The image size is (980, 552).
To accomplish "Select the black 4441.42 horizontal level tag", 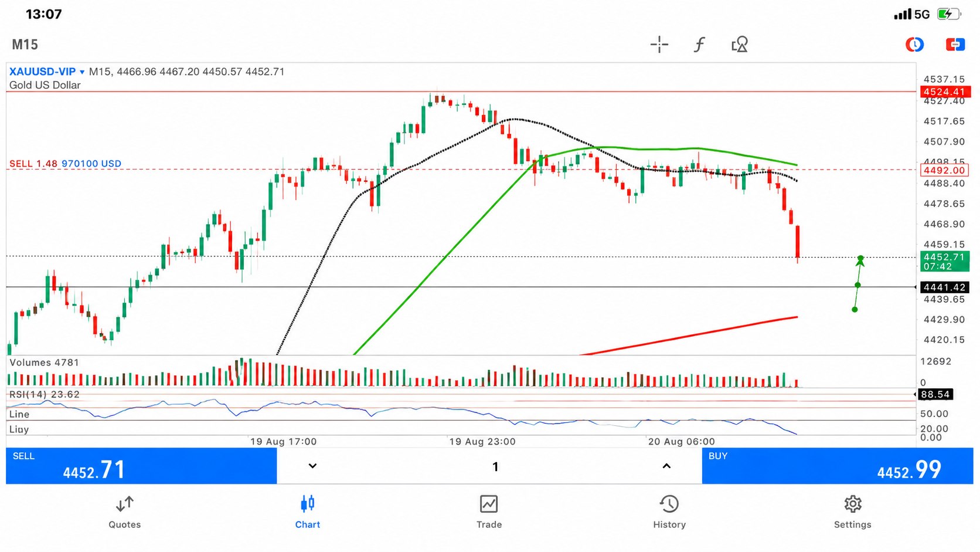I will 944,287.
